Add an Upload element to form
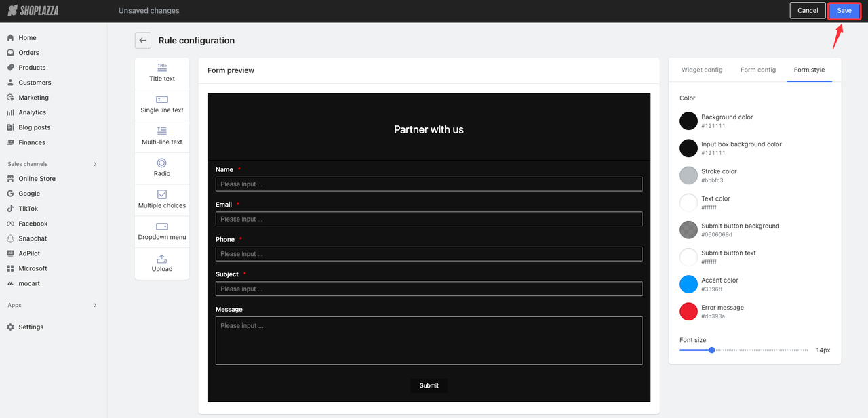868x418 pixels. (x=162, y=264)
